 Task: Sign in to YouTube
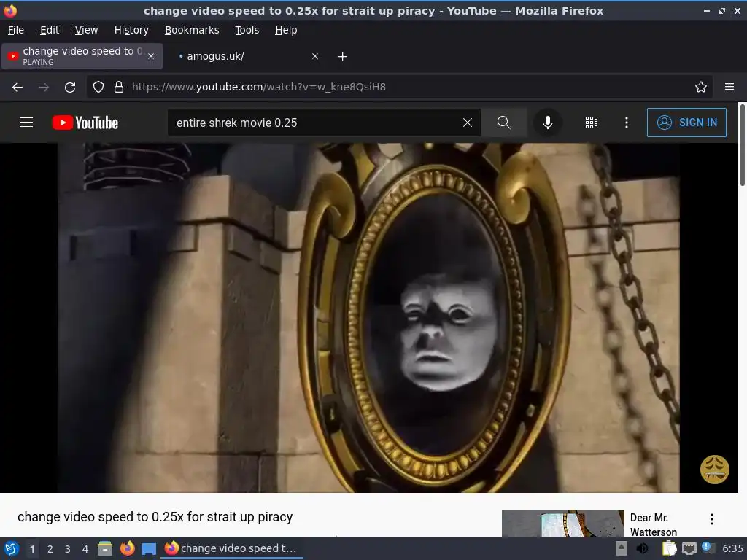pyautogui.click(x=686, y=122)
